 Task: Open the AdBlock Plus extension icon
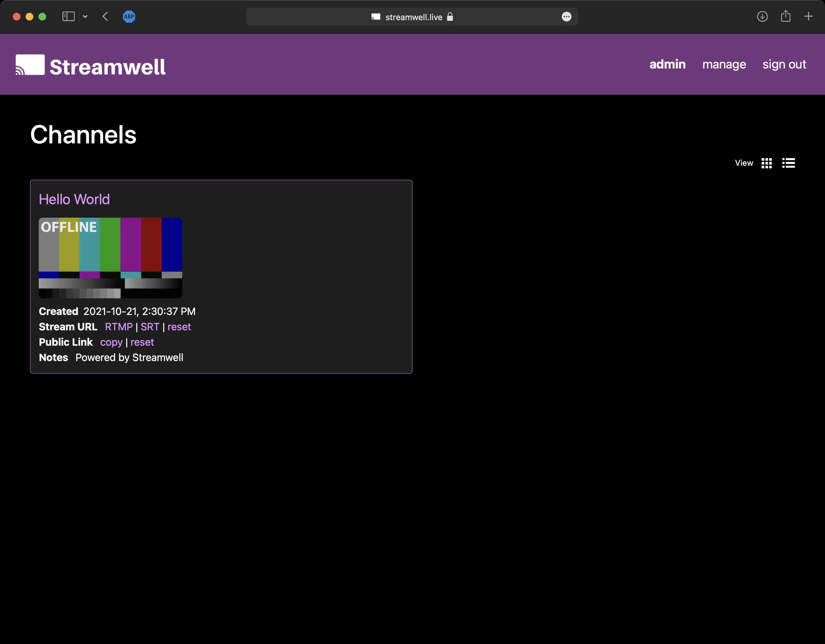[x=129, y=16]
